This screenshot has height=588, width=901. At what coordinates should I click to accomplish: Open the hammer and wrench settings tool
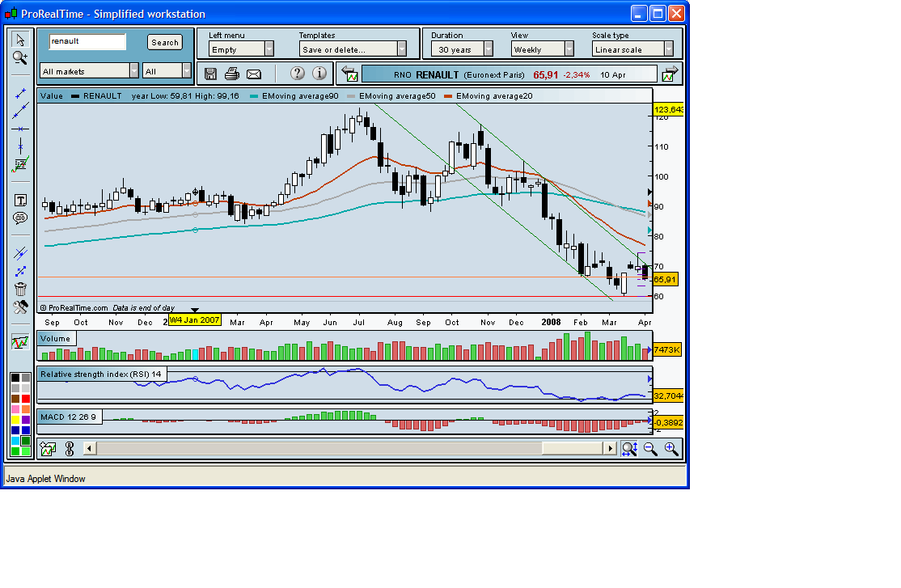click(20, 307)
